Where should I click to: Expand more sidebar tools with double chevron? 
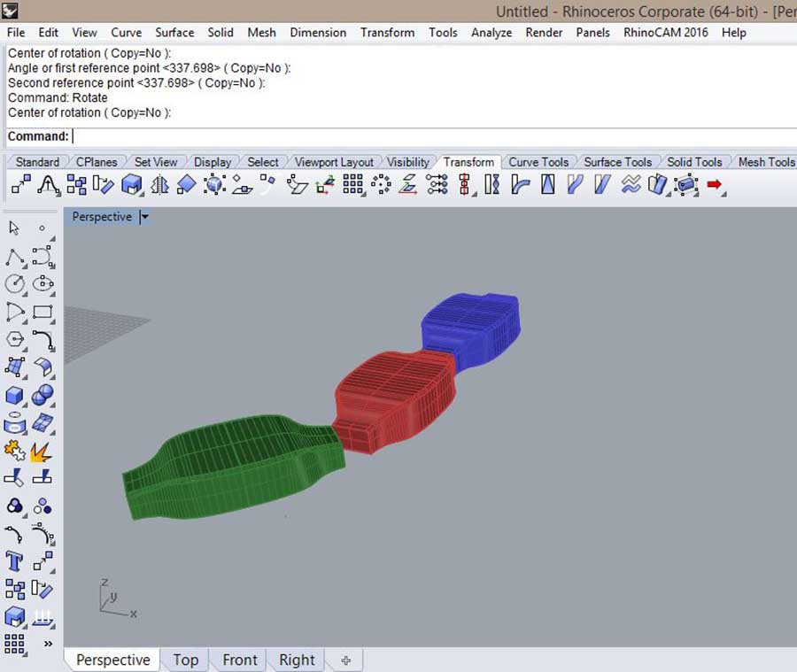pyautogui.click(x=49, y=644)
